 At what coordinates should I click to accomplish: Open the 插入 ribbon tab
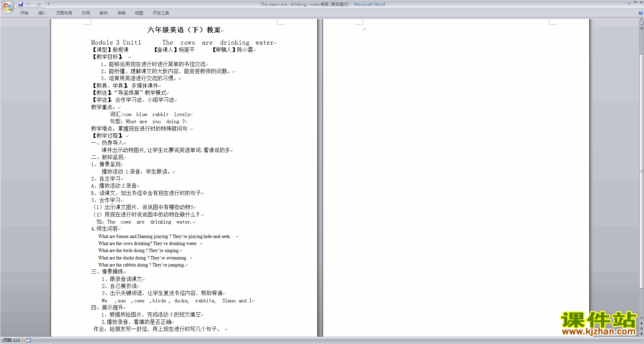pyautogui.click(x=42, y=13)
